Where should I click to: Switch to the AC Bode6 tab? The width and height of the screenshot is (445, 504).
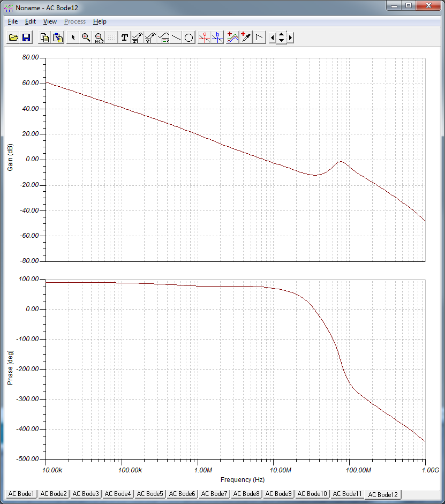point(182,494)
